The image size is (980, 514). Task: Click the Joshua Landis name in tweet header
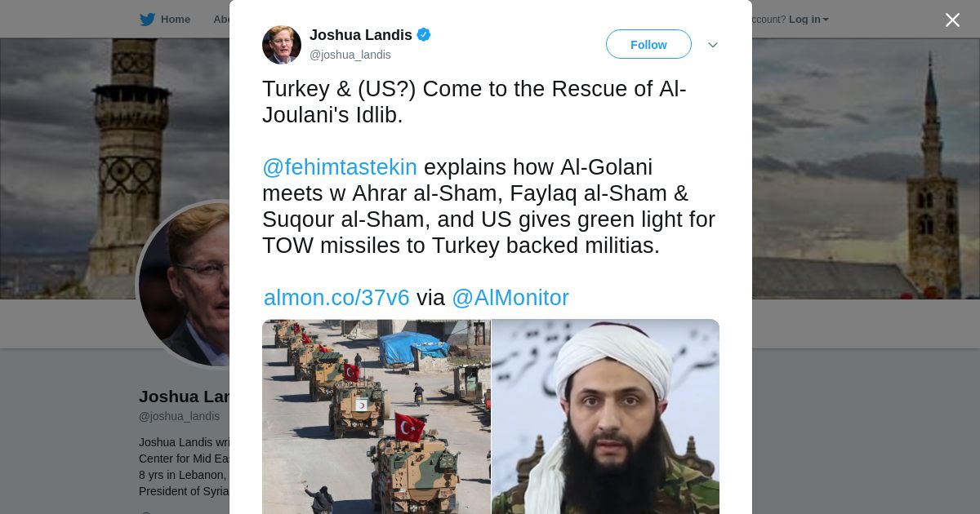coord(361,35)
